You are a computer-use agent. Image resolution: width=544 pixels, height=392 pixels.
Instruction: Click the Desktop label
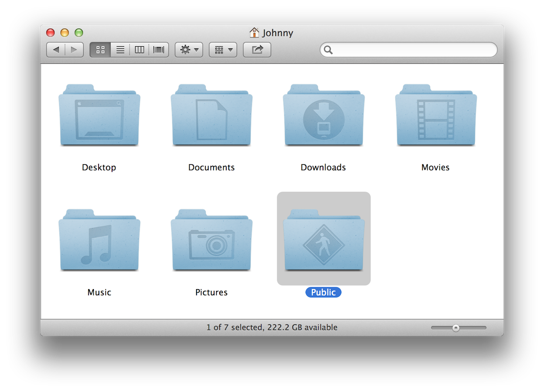point(99,167)
